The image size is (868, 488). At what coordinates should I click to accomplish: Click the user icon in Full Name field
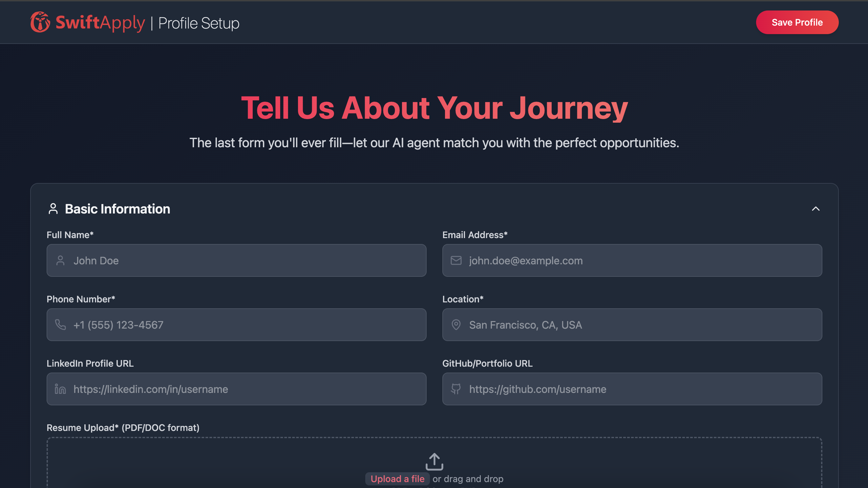[60, 261]
